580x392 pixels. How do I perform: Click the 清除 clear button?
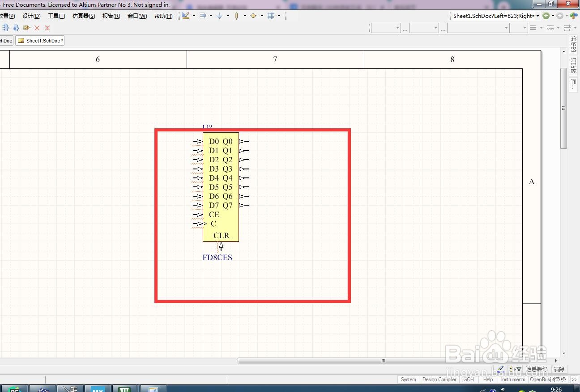[559, 369]
